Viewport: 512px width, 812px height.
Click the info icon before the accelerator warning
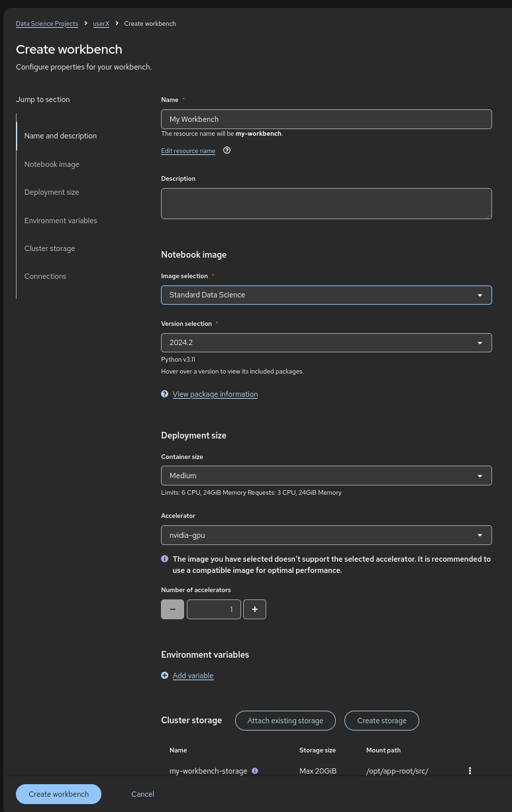tap(165, 559)
